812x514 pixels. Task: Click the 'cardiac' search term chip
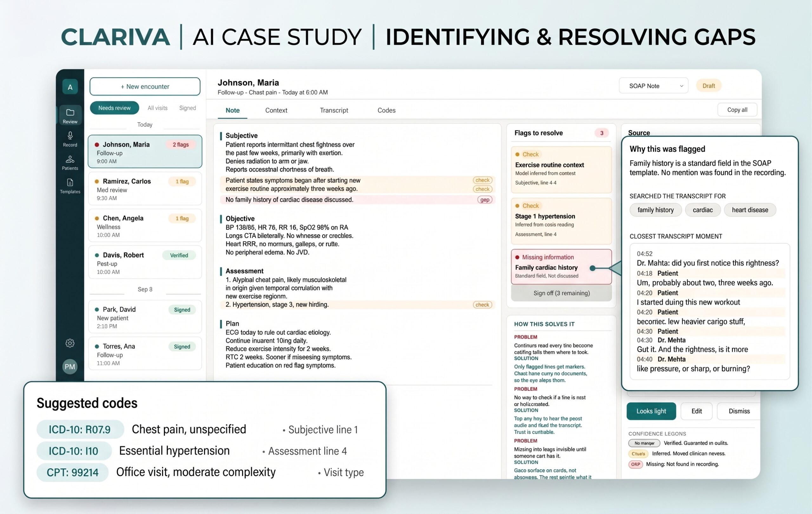point(703,210)
